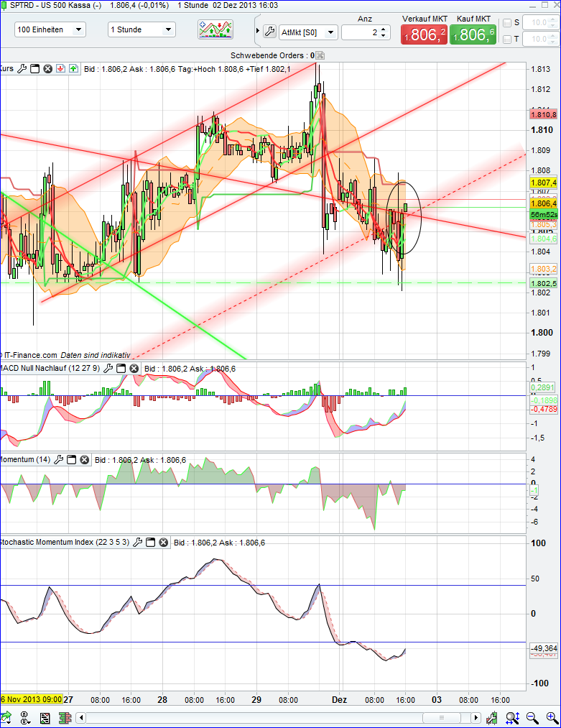Viewport: 561px width, 728px height.
Task: Click the horizontal time scrollbar thumb
Action: 442,718
